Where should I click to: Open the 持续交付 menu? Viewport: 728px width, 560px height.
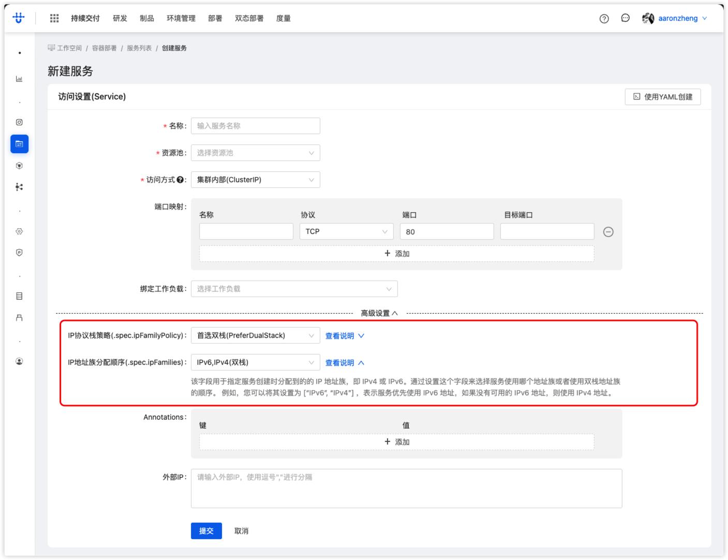click(85, 18)
